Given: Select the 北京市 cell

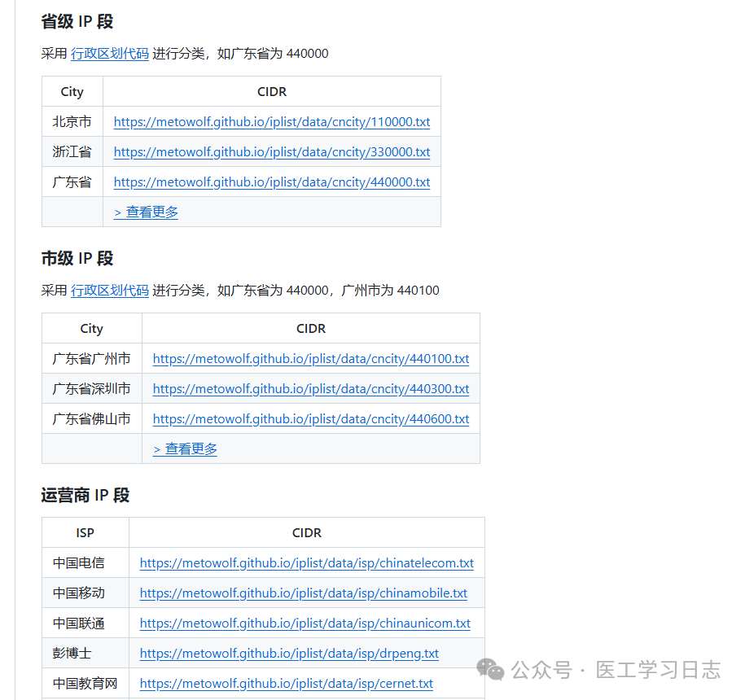Looking at the screenshot, I should (72, 122).
